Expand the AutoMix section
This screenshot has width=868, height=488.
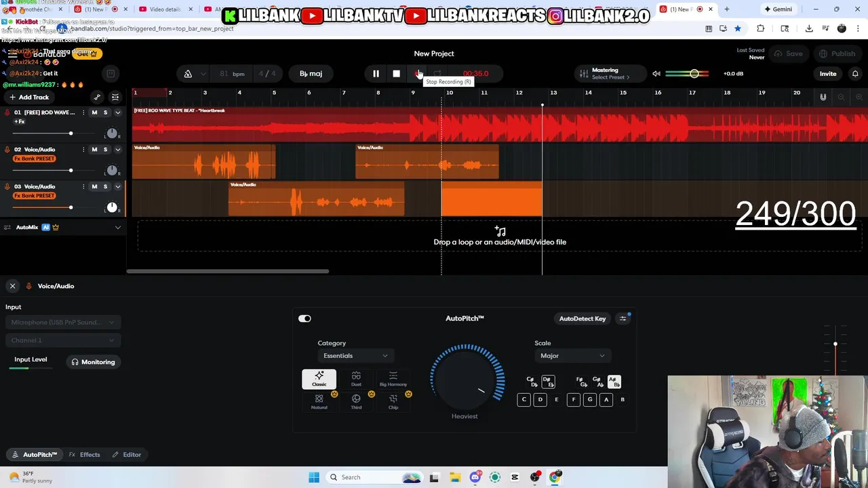tap(117, 228)
